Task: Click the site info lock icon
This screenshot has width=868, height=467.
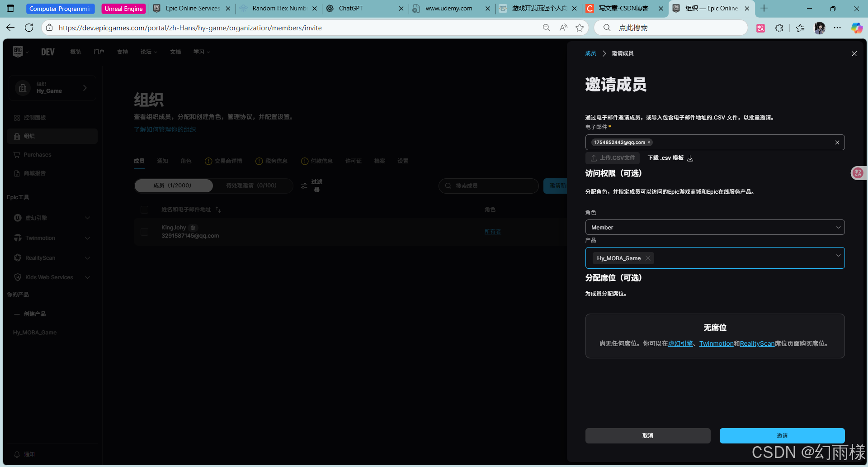Action: coord(49,28)
